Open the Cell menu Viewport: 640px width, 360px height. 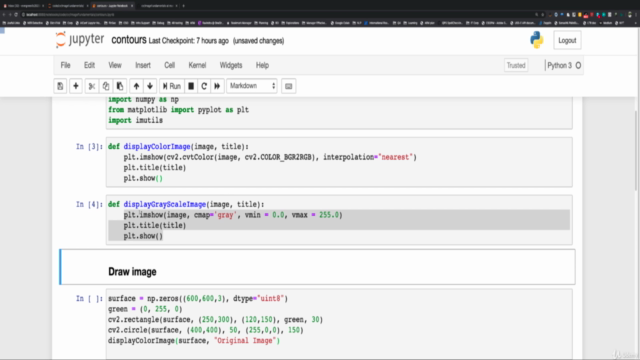(169, 65)
